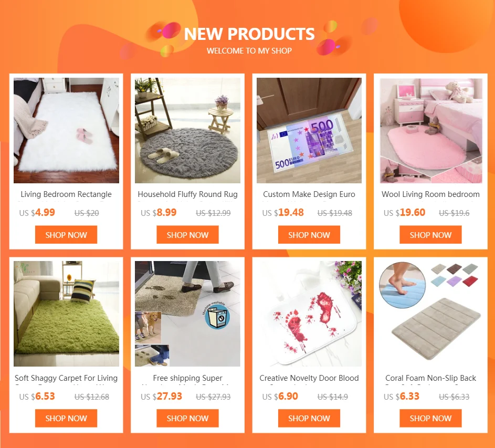Open the Coral Foam Non-Slip Back title link

pos(430,378)
